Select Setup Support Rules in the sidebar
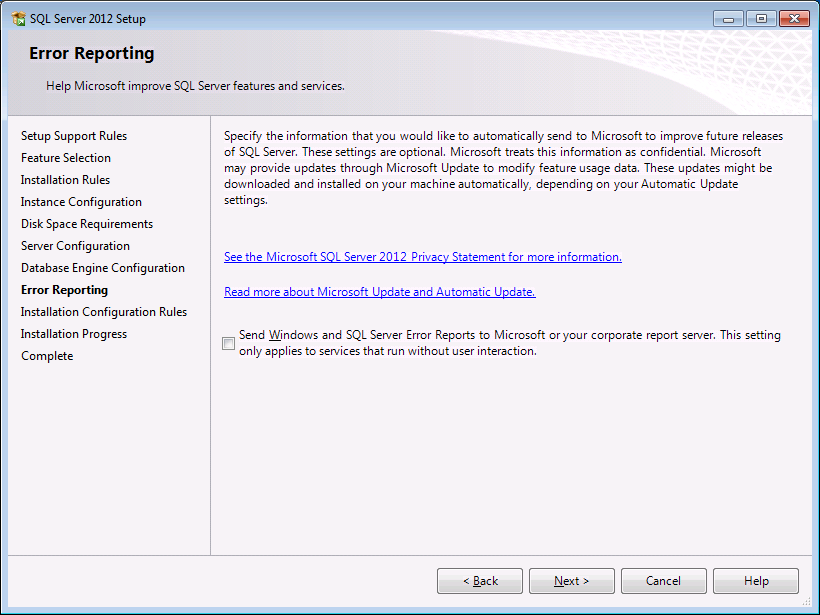Viewport: 820px width, 615px height. 74,135
